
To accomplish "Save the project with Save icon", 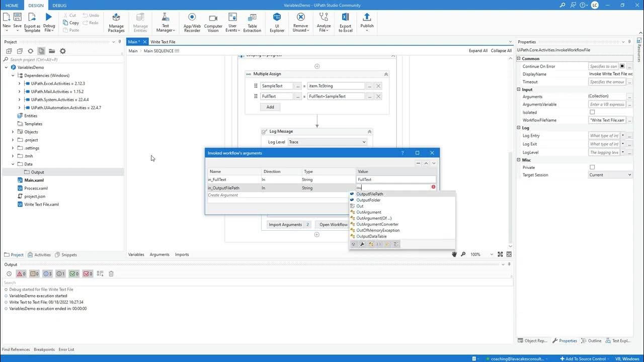I will pos(18,21).
